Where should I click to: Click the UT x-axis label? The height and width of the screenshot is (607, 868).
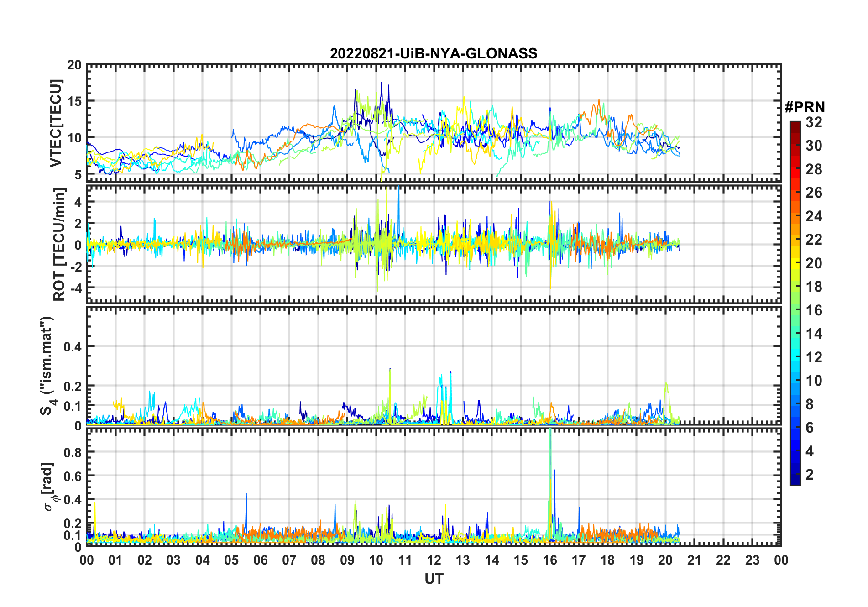434,579
